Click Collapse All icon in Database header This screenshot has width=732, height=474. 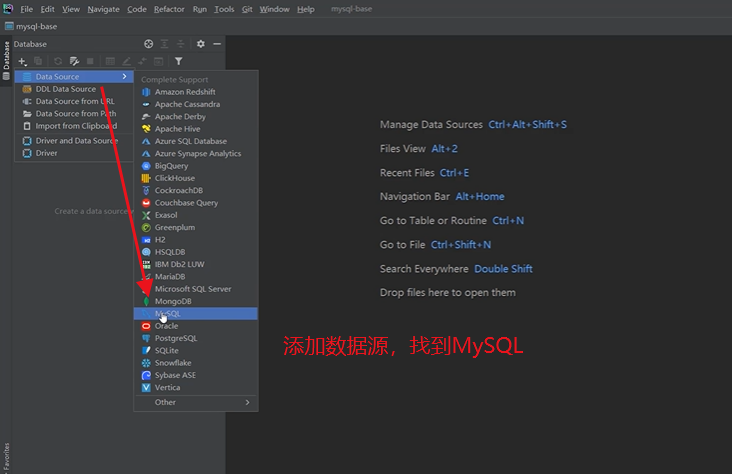click(x=180, y=44)
